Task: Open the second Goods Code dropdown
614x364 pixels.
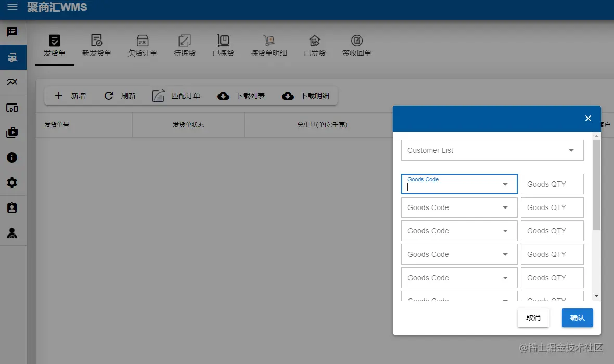Action: pos(459,207)
